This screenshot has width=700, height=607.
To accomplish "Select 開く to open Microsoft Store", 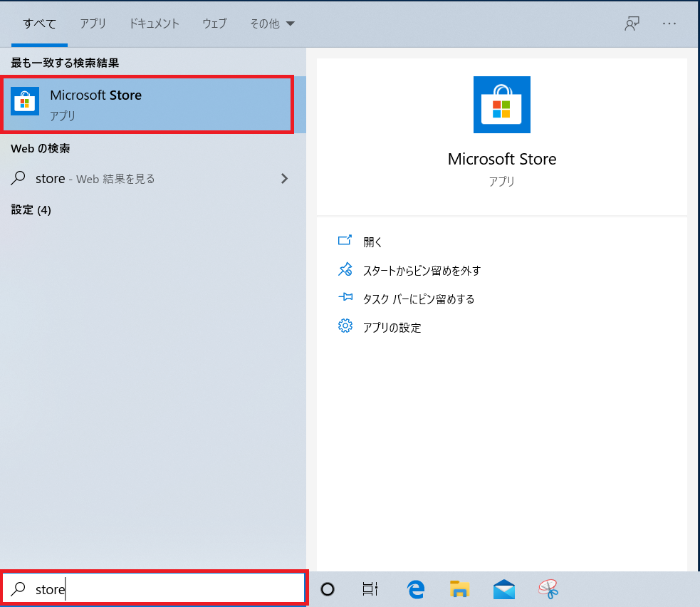I will 372,242.
